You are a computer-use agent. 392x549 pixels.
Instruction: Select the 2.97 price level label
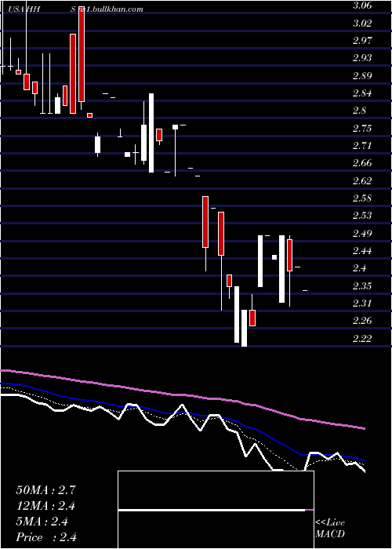click(362, 41)
